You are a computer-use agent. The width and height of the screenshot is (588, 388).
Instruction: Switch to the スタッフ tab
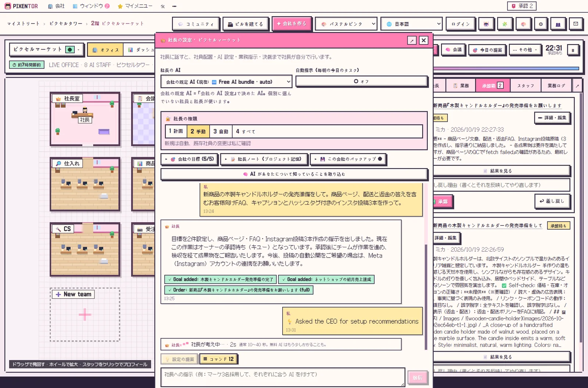pyautogui.click(x=525, y=86)
